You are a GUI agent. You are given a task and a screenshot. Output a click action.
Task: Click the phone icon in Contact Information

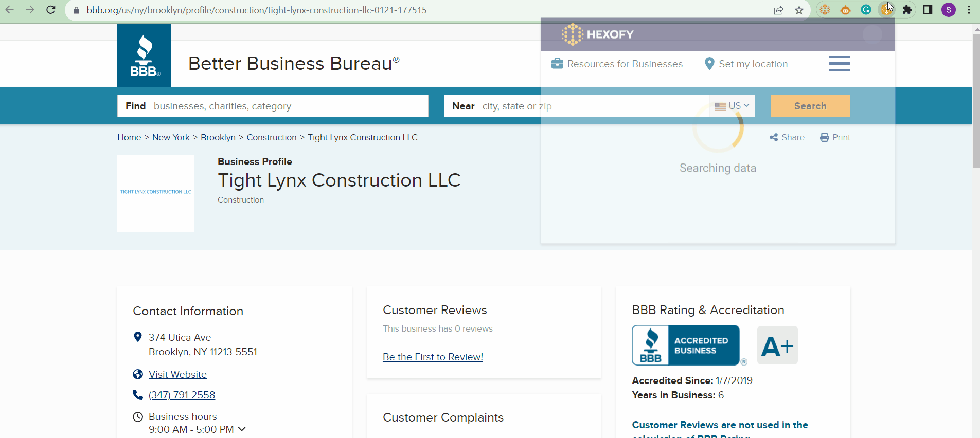pos(138,395)
